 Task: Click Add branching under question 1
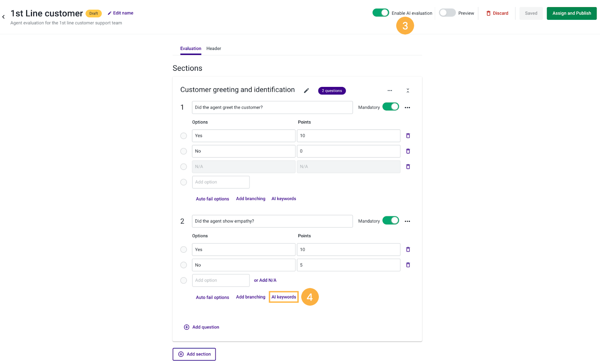250,199
